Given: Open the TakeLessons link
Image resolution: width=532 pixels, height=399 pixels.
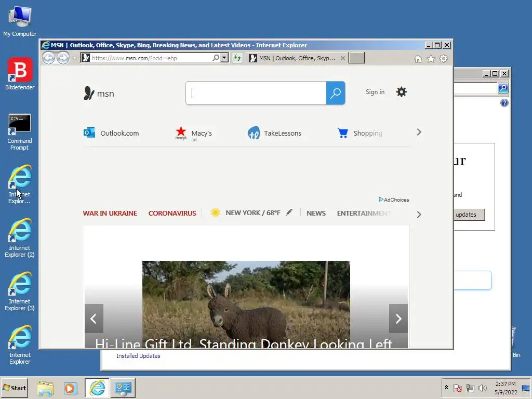Looking at the screenshot, I should (x=274, y=133).
